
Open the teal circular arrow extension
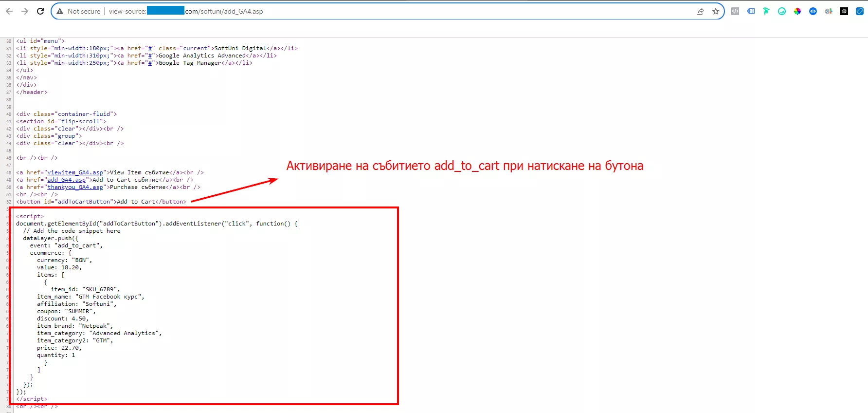click(782, 11)
